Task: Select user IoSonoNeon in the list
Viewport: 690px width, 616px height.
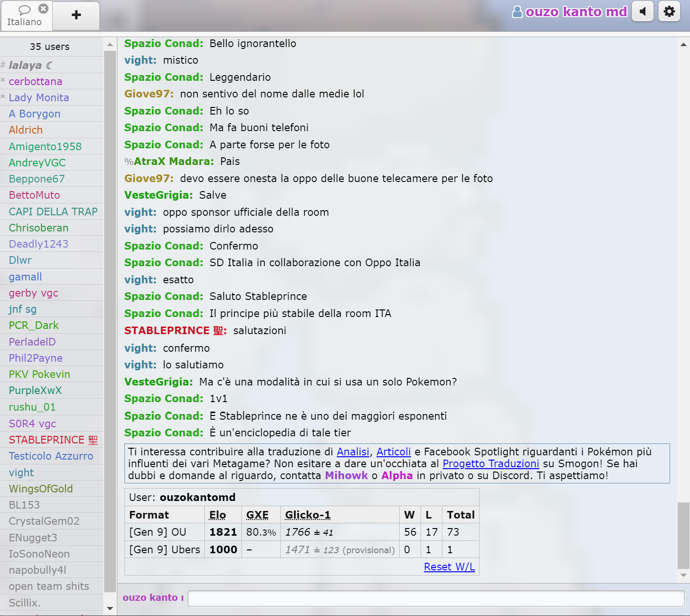Action: (51, 554)
